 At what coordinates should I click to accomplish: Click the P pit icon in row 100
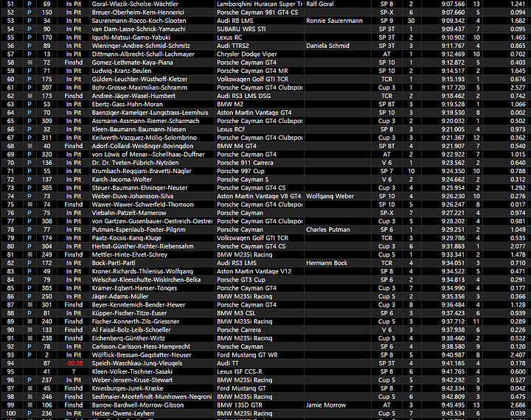click(29, 413)
